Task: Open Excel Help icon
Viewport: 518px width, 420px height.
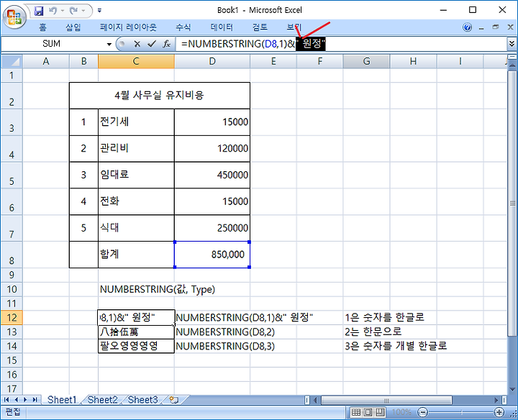Action: [467, 27]
